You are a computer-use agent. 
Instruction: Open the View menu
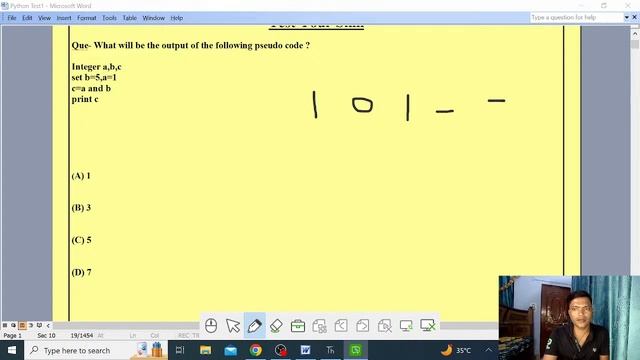tap(44, 18)
